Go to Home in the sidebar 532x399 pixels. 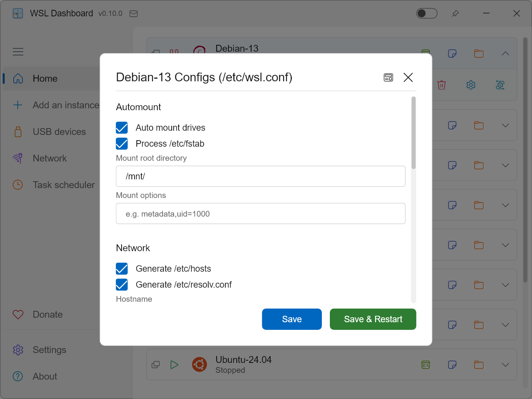tap(51, 79)
